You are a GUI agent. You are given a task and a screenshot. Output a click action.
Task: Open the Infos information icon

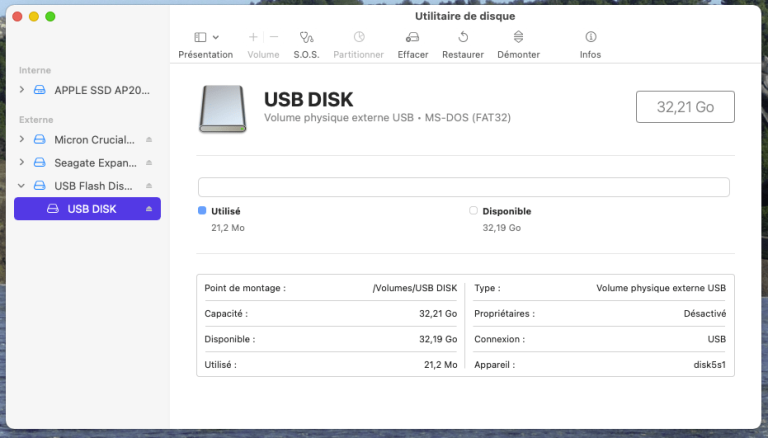pyautogui.click(x=591, y=37)
